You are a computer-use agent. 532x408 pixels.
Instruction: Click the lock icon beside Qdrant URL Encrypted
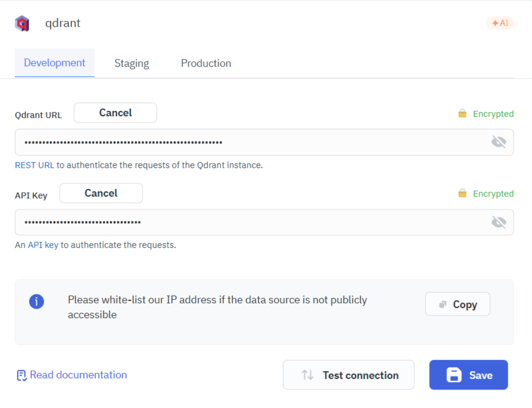(462, 113)
